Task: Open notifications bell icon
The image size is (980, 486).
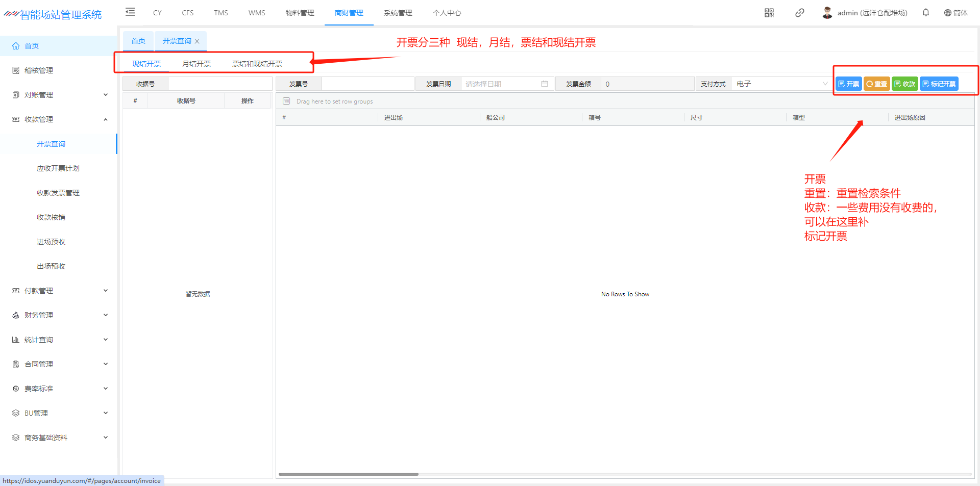Action: click(x=926, y=13)
